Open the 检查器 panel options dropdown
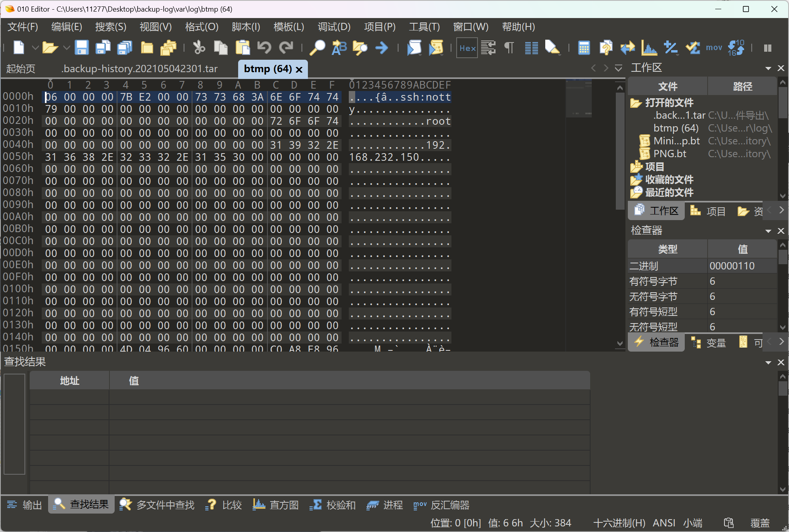The image size is (789, 532). pyautogui.click(x=768, y=231)
